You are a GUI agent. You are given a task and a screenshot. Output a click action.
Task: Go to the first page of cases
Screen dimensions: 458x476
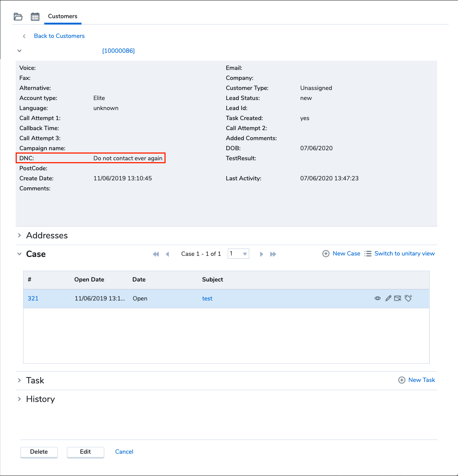(x=156, y=254)
